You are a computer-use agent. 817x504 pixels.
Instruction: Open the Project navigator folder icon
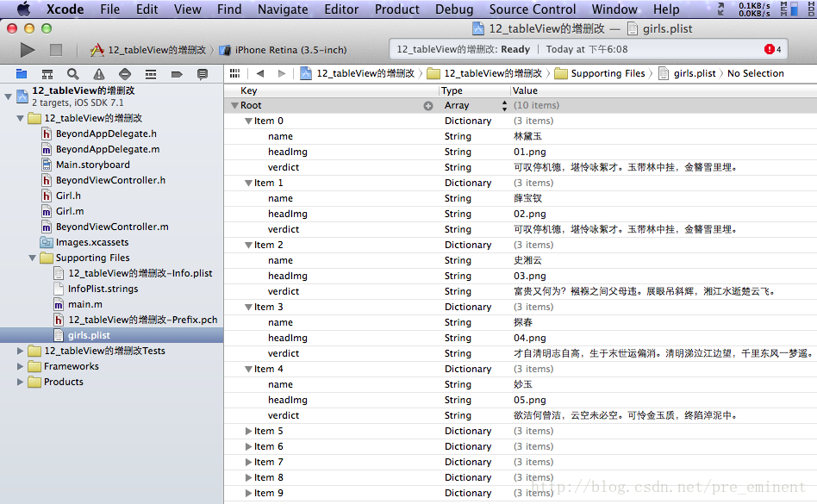(x=22, y=74)
